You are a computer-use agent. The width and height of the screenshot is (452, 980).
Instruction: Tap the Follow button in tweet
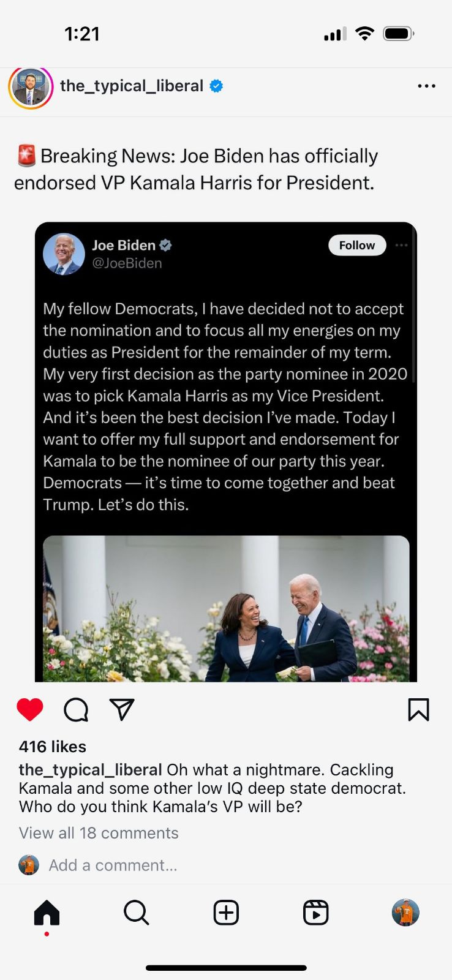357,246
